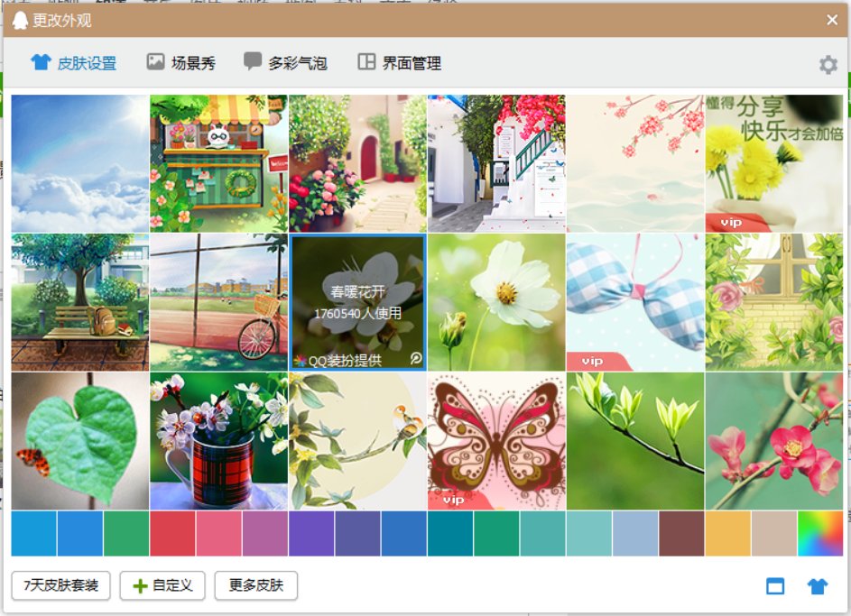Click the 自定义 custom skin button
This screenshot has height=616, width=851.
pyautogui.click(x=162, y=584)
